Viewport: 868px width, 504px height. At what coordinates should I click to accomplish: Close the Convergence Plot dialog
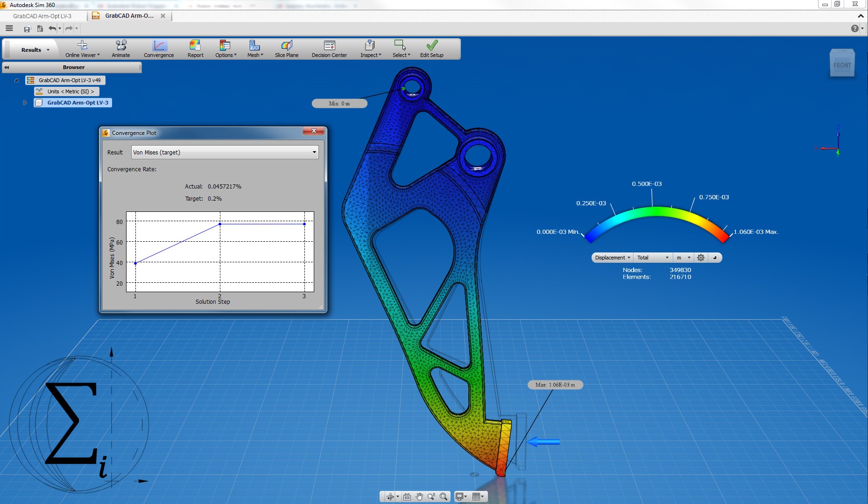point(314,131)
